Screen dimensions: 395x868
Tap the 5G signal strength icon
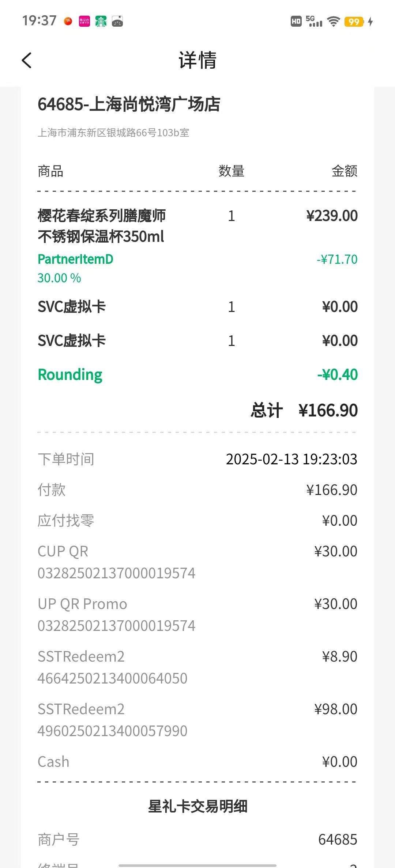click(314, 21)
